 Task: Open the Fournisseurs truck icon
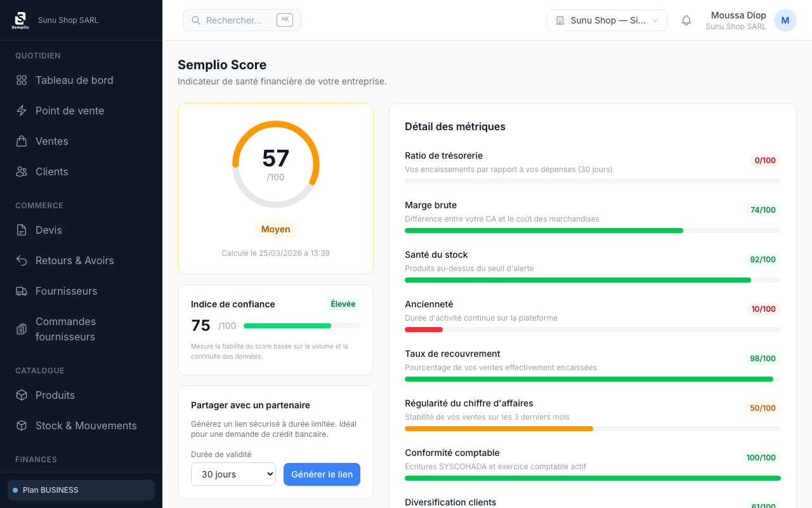click(x=21, y=291)
